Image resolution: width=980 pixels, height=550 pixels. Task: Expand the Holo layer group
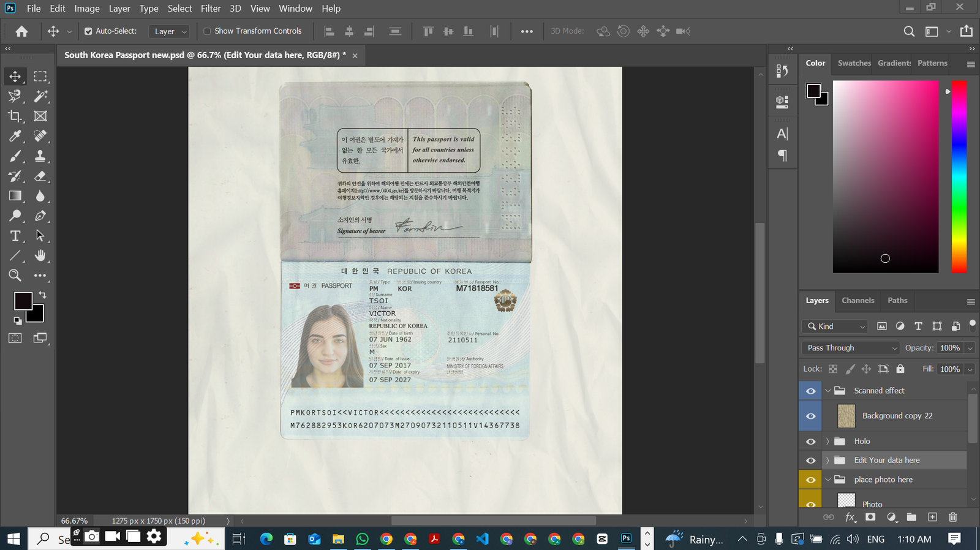pyautogui.click(x=828, y=442)
